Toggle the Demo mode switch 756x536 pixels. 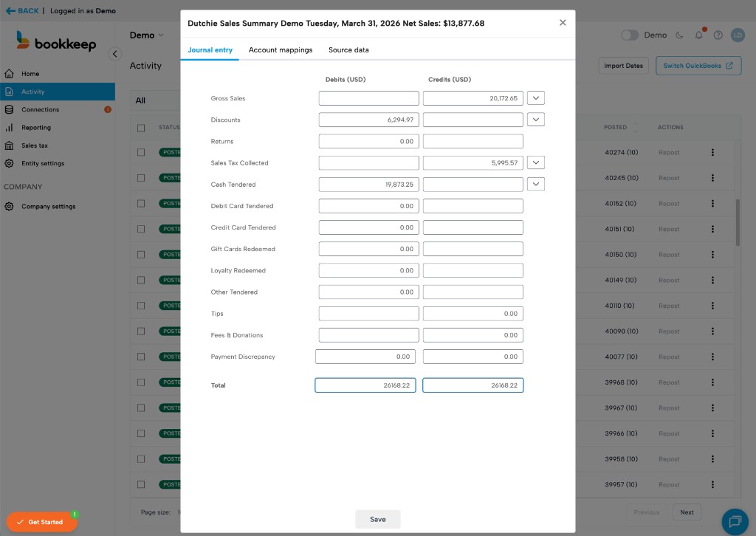coord(630,35)
